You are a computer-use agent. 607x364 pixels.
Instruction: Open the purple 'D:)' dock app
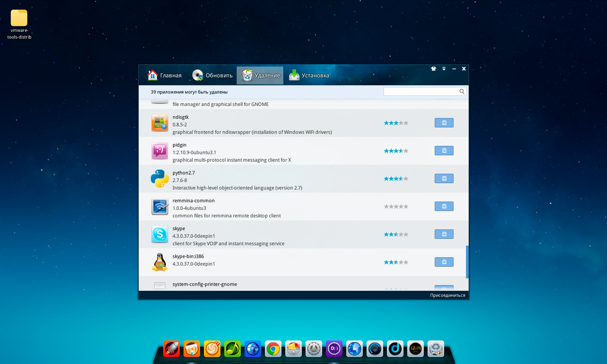334,349
